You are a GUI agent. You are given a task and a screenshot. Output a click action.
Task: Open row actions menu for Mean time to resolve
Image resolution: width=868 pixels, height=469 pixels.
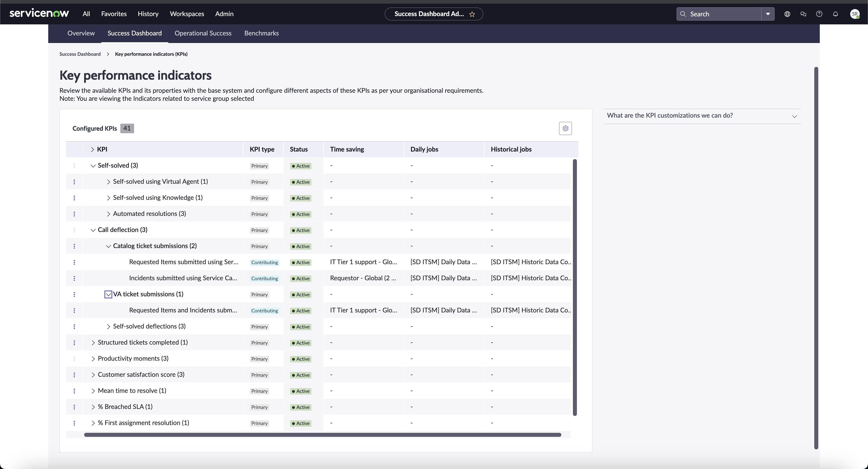tap(74, 391)
